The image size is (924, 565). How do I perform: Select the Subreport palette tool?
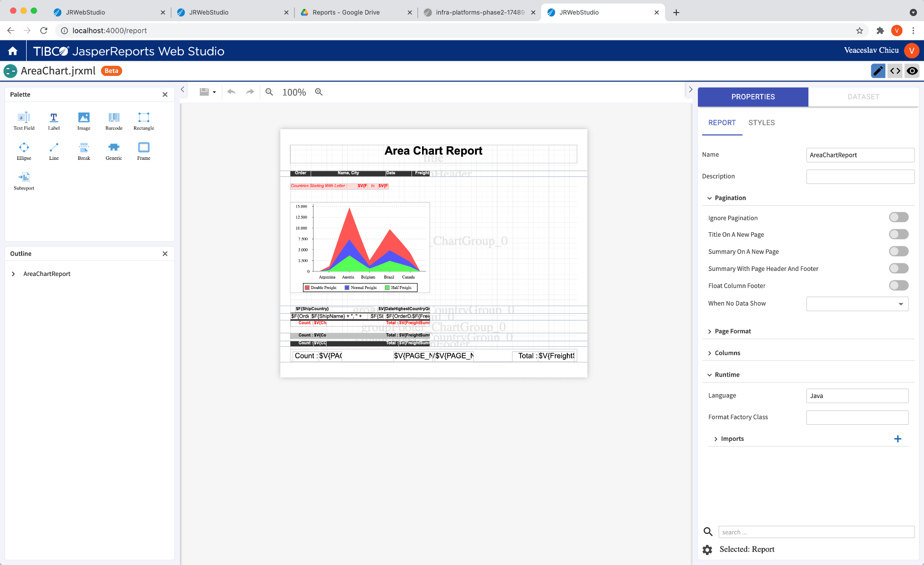click(x=24, y=181)
